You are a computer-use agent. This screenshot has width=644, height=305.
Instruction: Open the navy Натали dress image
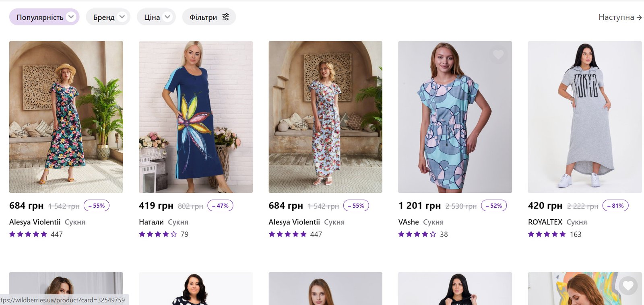pyautogui.click(x=196, y=117)
